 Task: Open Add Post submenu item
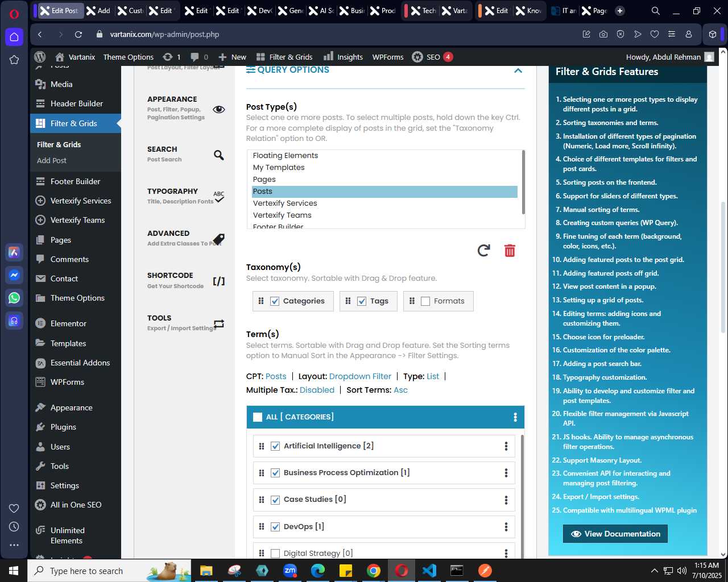(x=52, y=160)
